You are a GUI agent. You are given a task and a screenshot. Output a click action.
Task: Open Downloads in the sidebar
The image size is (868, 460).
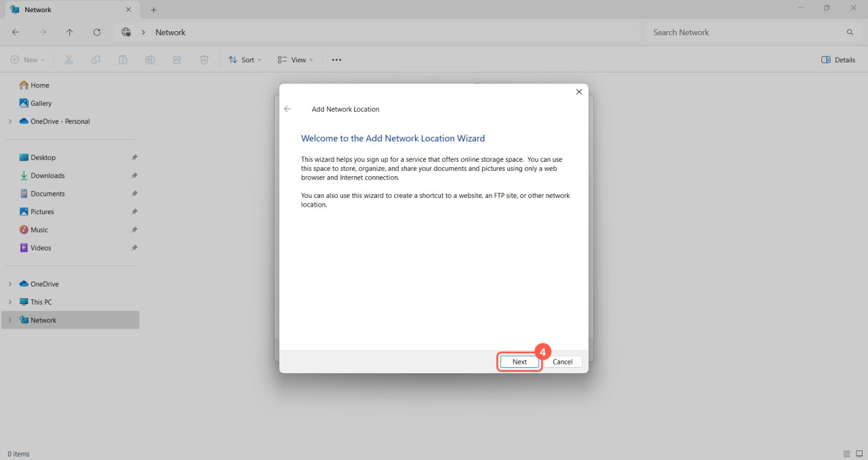click(x=47, y=175)
